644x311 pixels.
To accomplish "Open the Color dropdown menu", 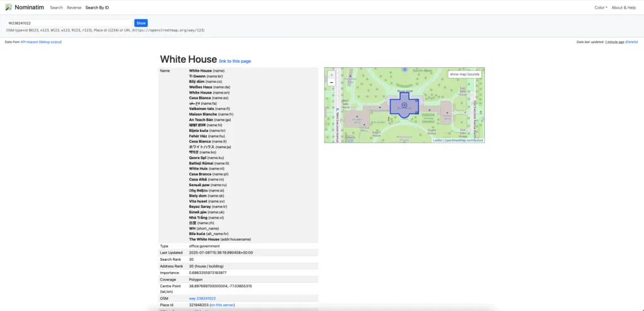I will pos(601,8).
